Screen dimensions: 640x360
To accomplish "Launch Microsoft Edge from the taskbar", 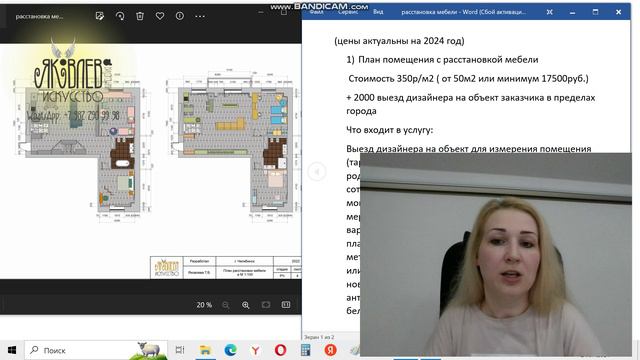I will 230,350.
